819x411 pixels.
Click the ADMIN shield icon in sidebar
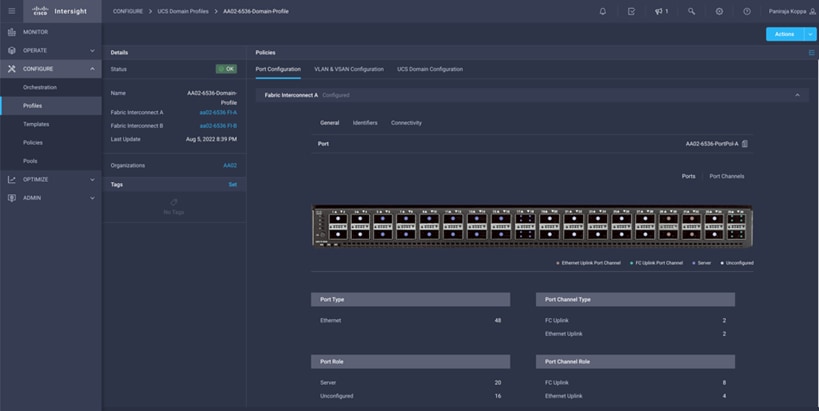click(11, 198)
